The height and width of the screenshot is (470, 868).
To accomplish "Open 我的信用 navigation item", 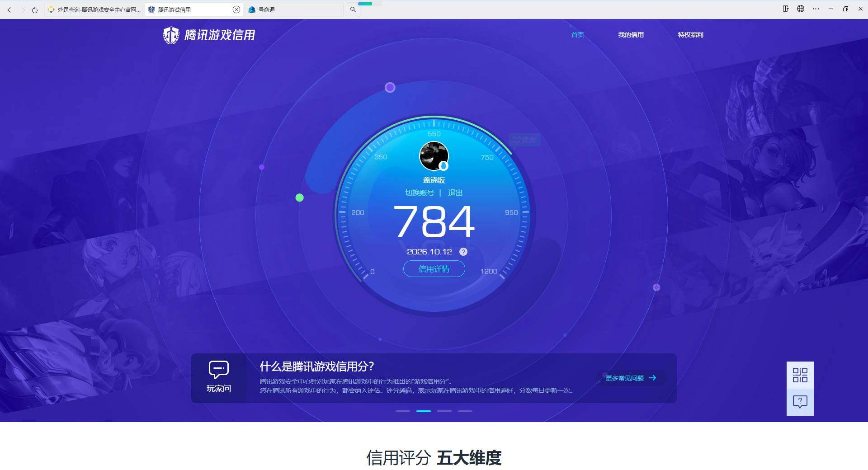I will 631,35.
